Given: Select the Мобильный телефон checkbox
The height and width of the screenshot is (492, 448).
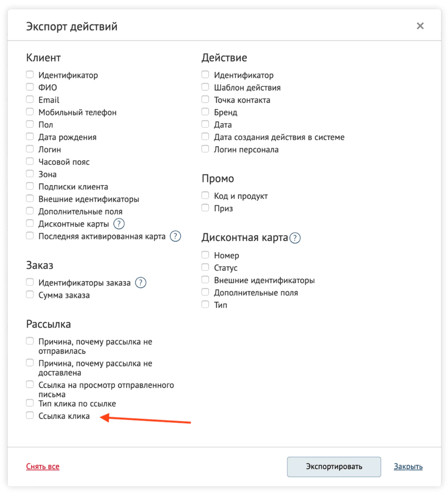Looking at the screenshot, I should [30, 112].
